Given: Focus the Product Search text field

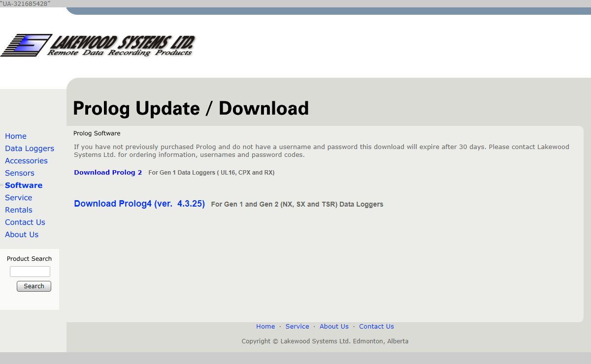Looking at the screenshot, I should click(30, 272).
